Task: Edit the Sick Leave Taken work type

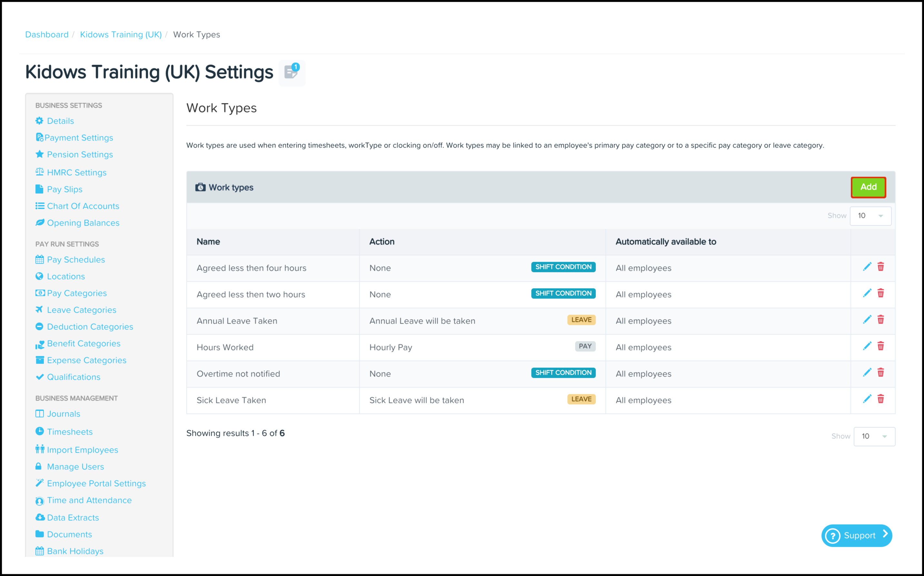Action: click(x=867, y=399)
